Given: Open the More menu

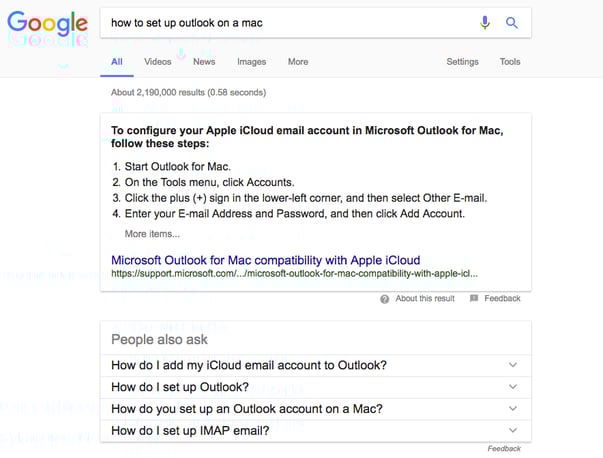Looking at the screenshot, I should pyautogui.click(x=298, y=62).
